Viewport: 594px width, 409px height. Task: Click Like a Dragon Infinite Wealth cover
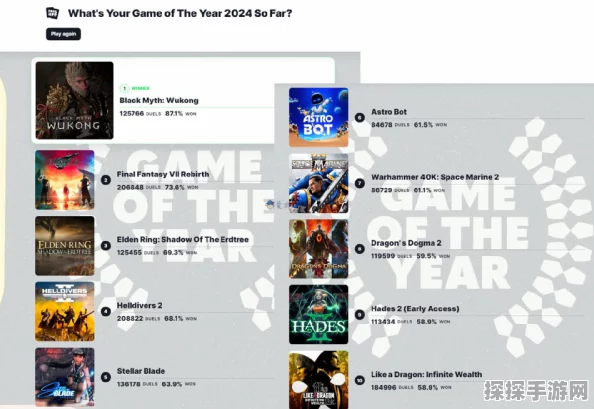click(319, 380)
